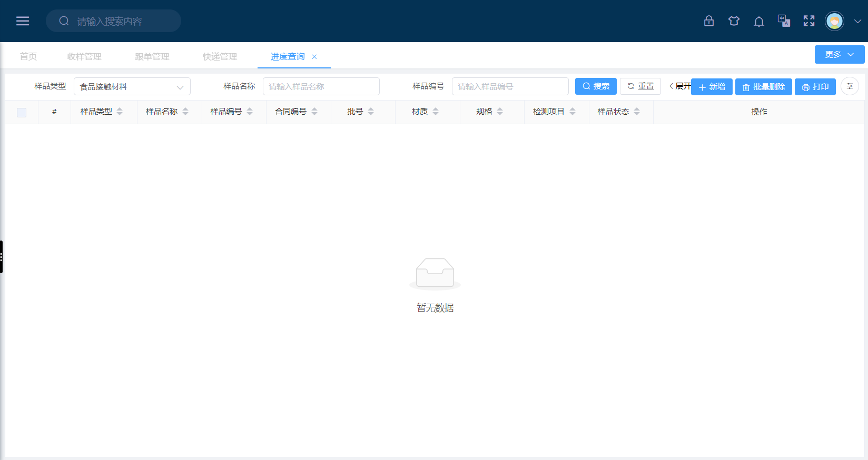Click the 操作 column header
The width and height of the screenshot is (868, 460).
point(759,112)
